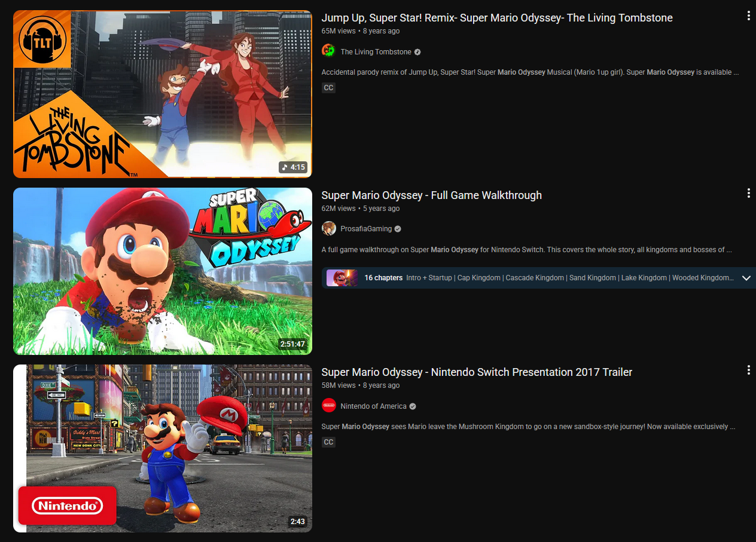Click the 16 chapters preview thumbnail
The height and width of the screenshot is (542, 756).
click(342, 278)
